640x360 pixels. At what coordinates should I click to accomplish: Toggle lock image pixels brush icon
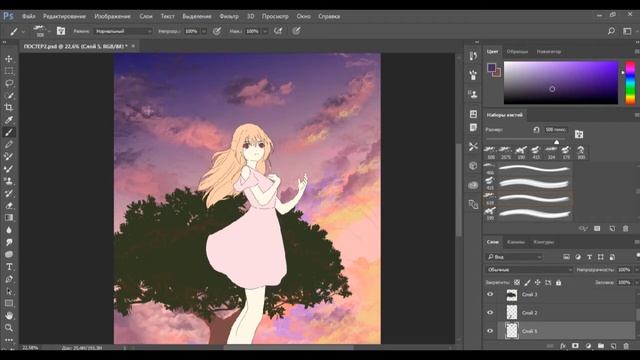527,282
